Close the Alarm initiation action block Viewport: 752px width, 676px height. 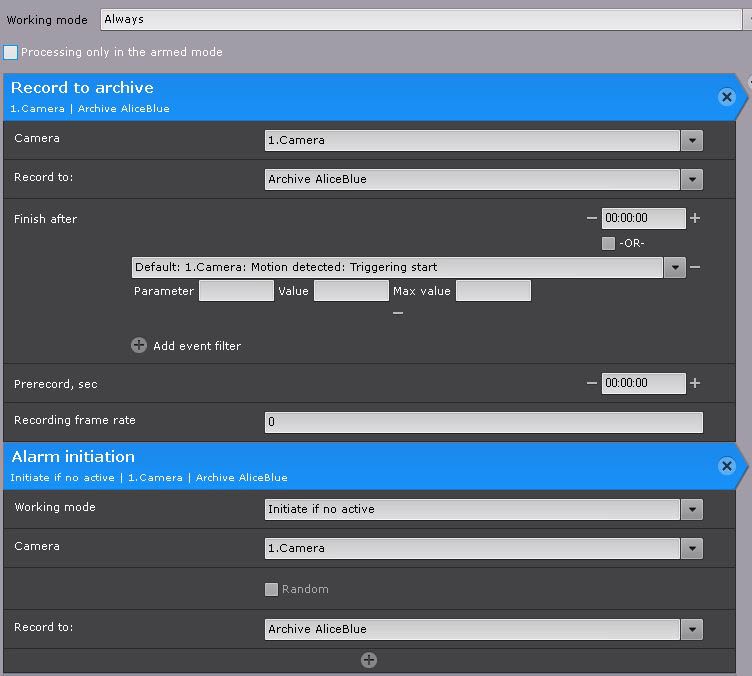point(727,466)
